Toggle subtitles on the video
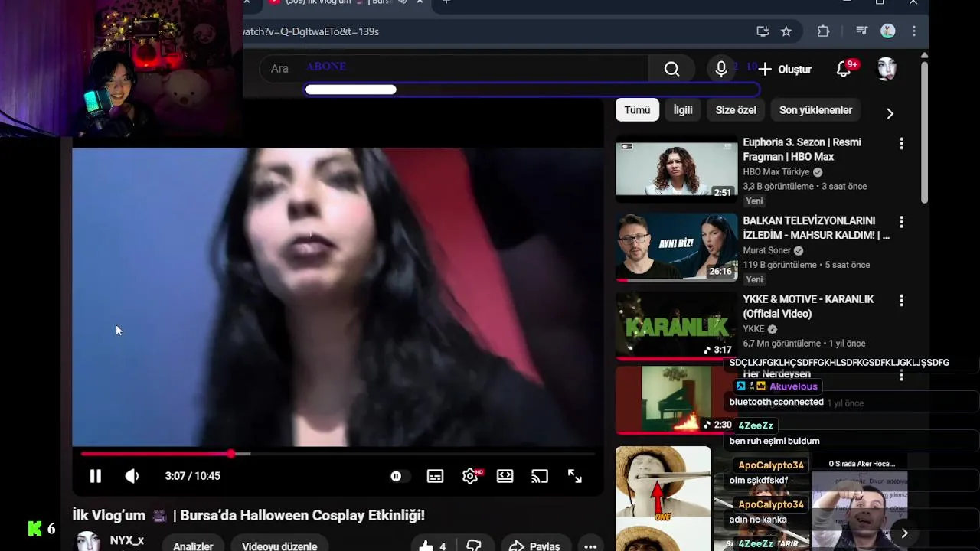Viewport: 980px width, 551px height. [x=435, y=476]
